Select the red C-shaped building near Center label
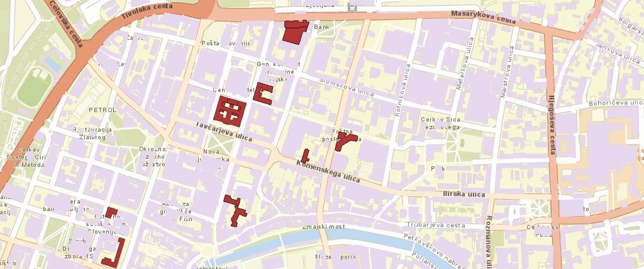The height and width of the screenshot is (269, 644). tap(263, 93)
